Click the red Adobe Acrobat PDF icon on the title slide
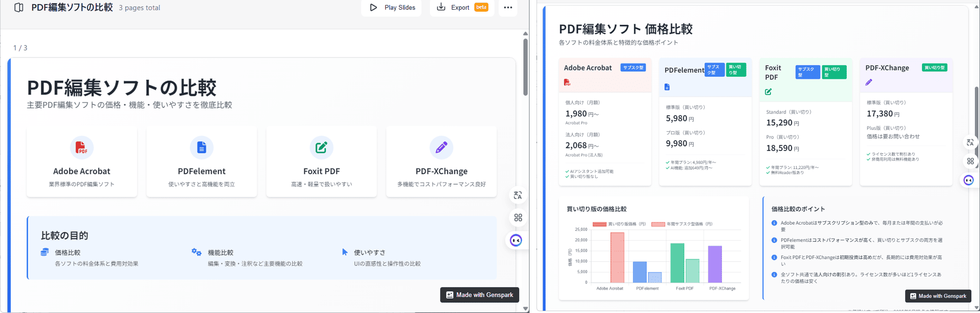The height and width of the screenshot is (313, 980). pyautogui.click(x=82, y=148)
